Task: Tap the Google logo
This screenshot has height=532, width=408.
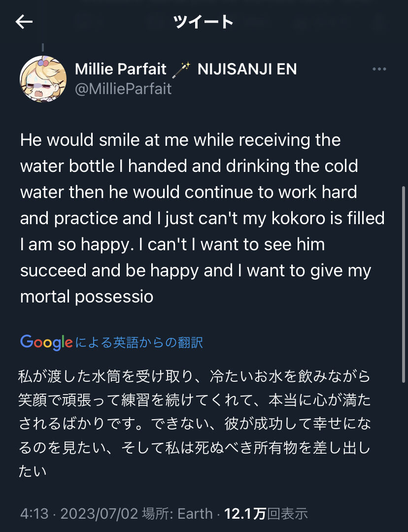Action: click(x=46, y=342)
